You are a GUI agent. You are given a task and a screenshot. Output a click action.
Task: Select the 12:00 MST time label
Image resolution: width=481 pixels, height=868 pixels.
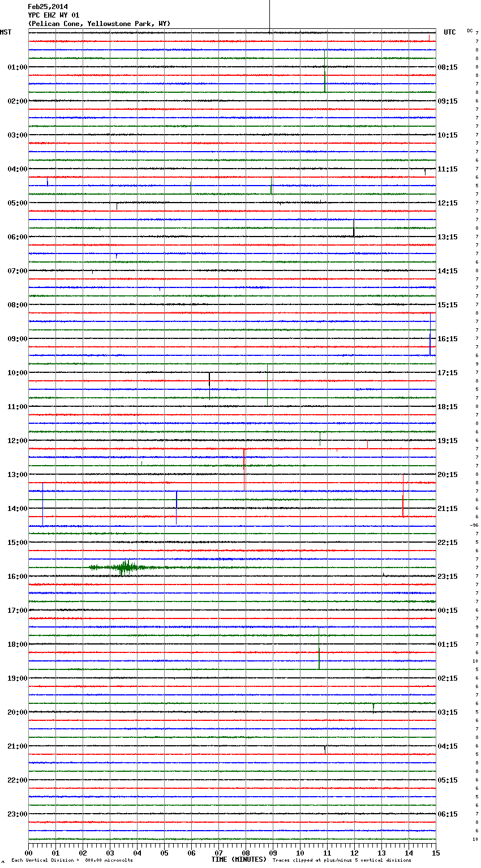(x=18, y=441)
